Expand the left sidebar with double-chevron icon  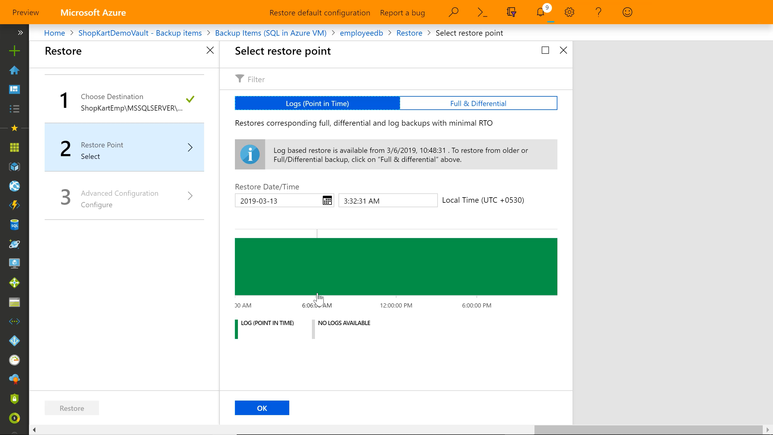click(x=20, y=33)
